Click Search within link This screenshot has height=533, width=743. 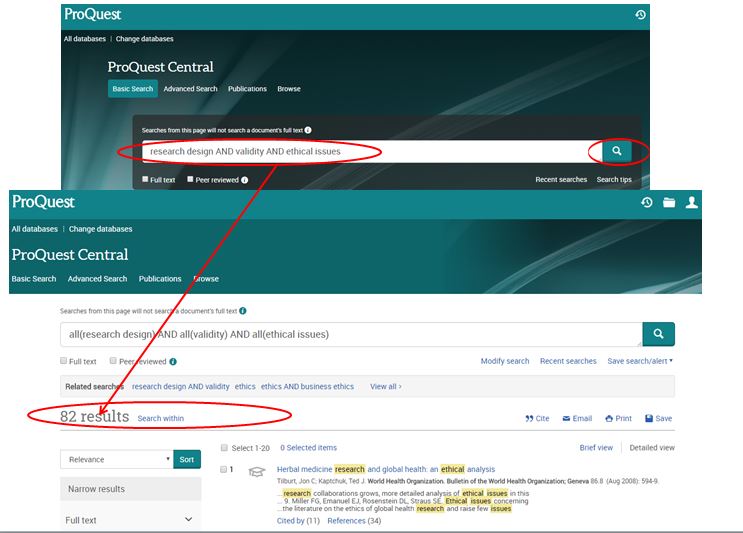click(x=161, y=418)
